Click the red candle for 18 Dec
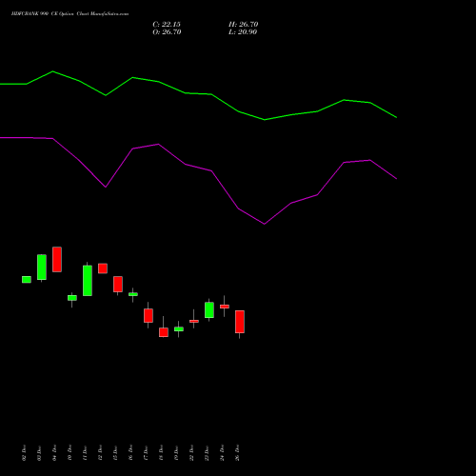The height and width of the screenshot is (476, 476). click(164, 332)
